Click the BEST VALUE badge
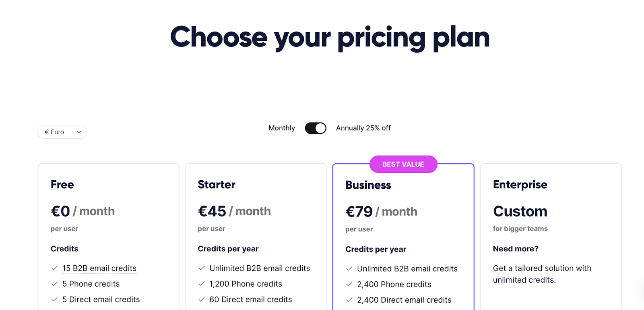Viewport: 644px width, 310px height. 403,164
